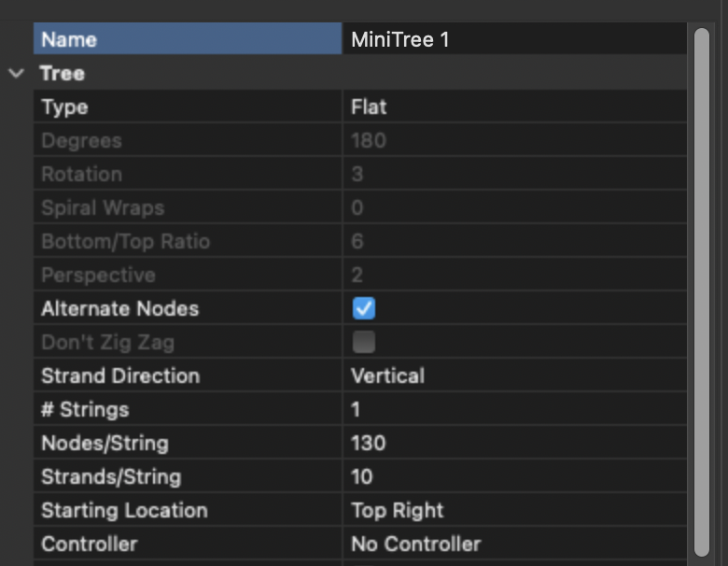Open Strand Direction dropdown set to Vertical

pos(514,375)
